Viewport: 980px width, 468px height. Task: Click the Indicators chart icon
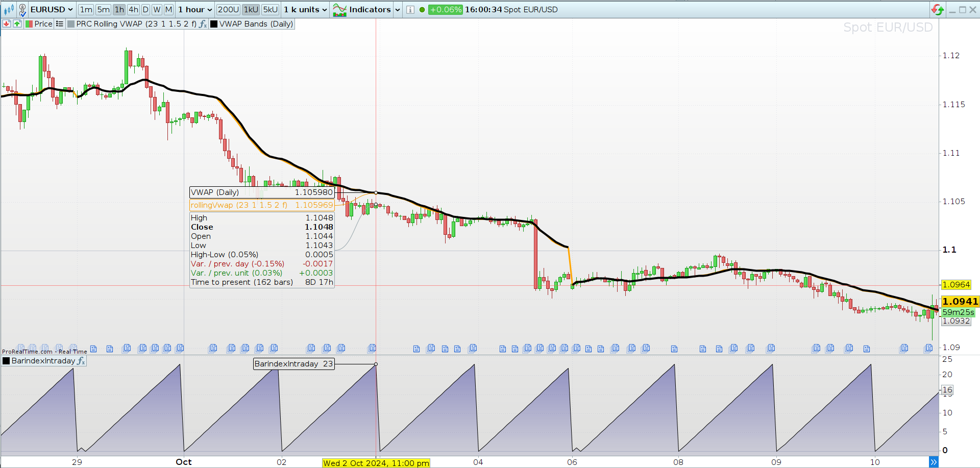click(x=339, y=10)
